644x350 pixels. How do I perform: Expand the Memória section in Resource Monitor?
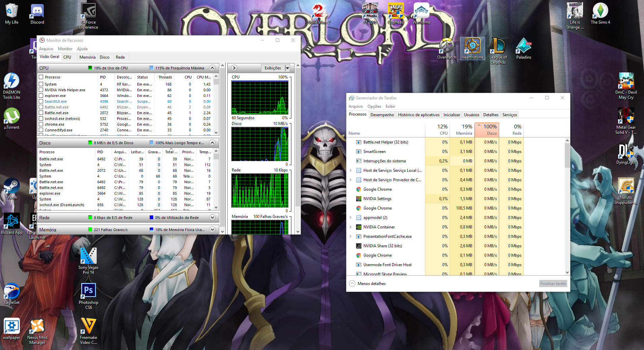[x=212, y=230]
